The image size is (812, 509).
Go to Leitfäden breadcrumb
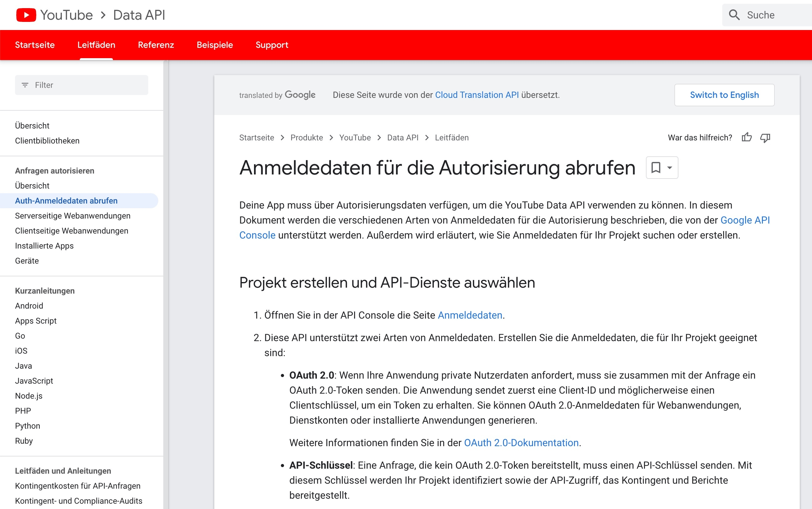pyautogui.click(x=452, y=137)
